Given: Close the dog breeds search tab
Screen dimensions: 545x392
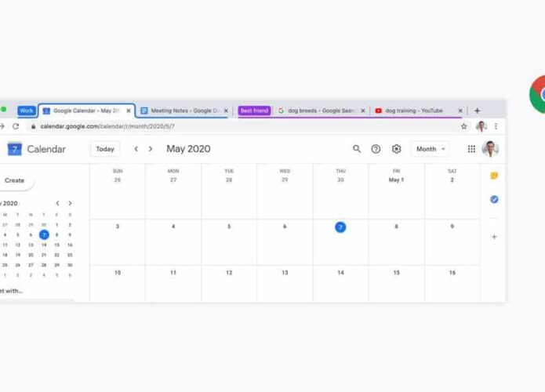Looking at the screenshot, I should click(x=363, y=111).
